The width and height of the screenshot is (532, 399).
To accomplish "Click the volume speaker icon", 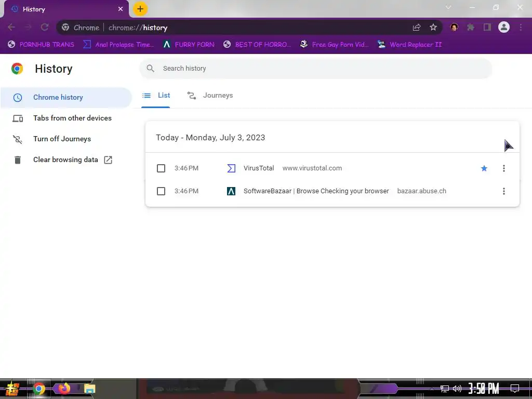I will pos(457,389).
